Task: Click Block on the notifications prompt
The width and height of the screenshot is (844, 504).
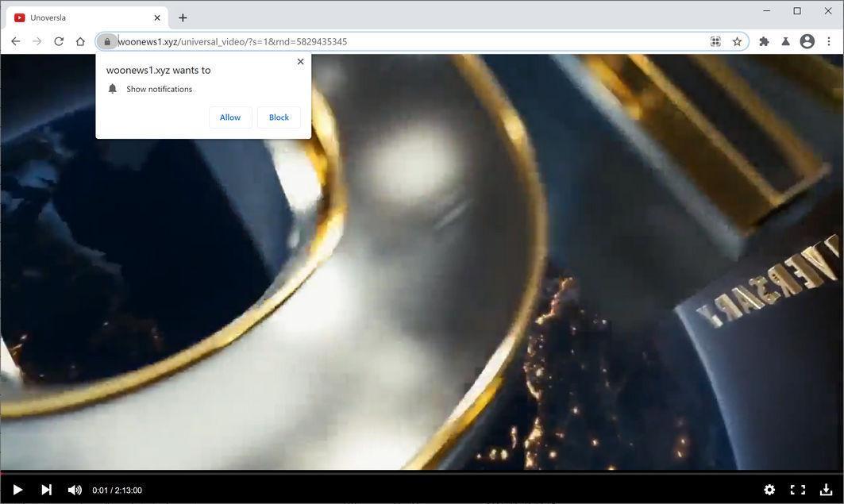Action: tap(279, 117)
